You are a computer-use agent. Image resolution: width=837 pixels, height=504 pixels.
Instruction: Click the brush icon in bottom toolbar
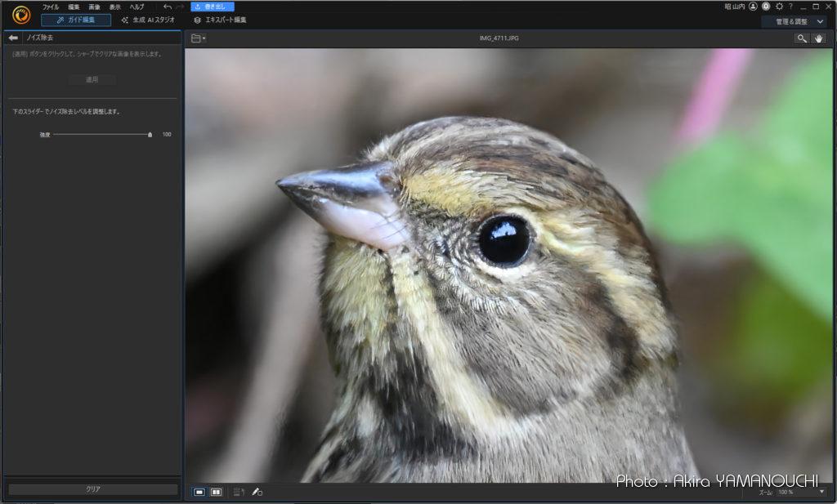[x=257, y=492]
